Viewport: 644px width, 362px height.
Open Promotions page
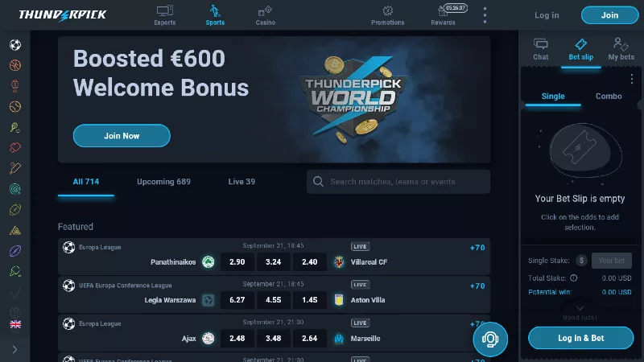pyautogui.click(x=387, y=15)
